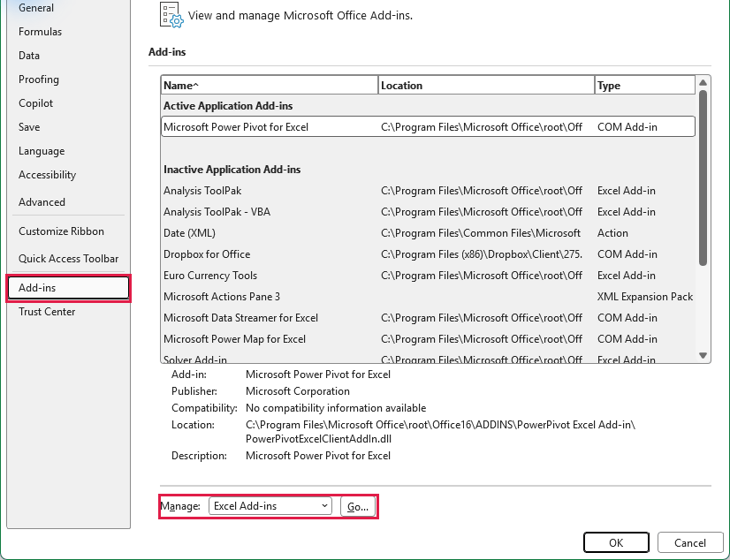
Task: Confirm with the OK button
Action: pyautogui.click(x=616, y=543)
